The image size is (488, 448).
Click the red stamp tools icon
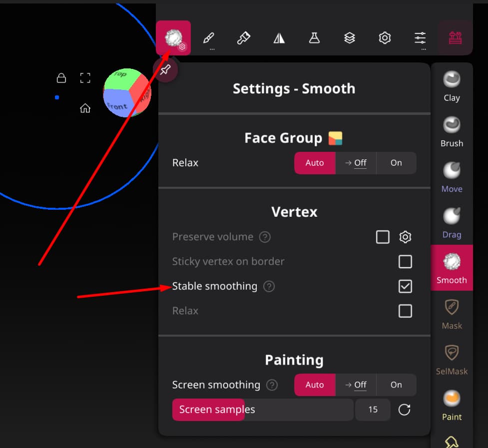pos(455,38)
